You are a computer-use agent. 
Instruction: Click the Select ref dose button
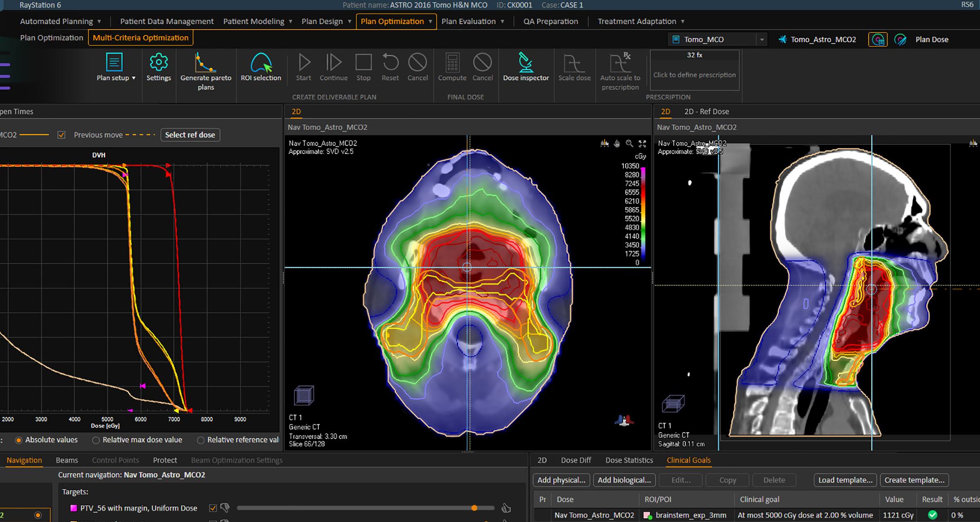[190, 135]
